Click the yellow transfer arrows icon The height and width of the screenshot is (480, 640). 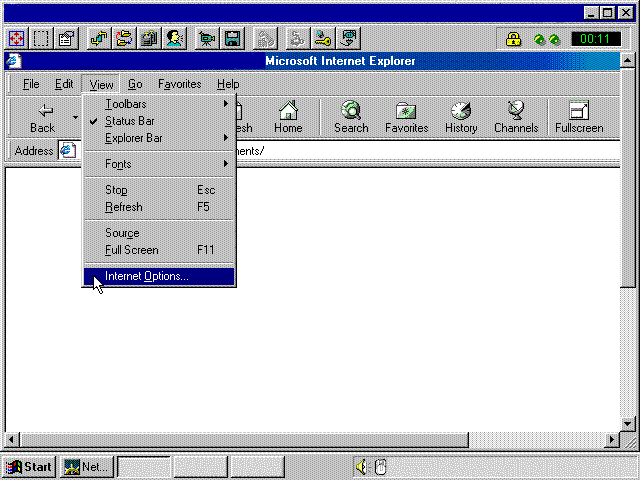click(x=99, y=39)
